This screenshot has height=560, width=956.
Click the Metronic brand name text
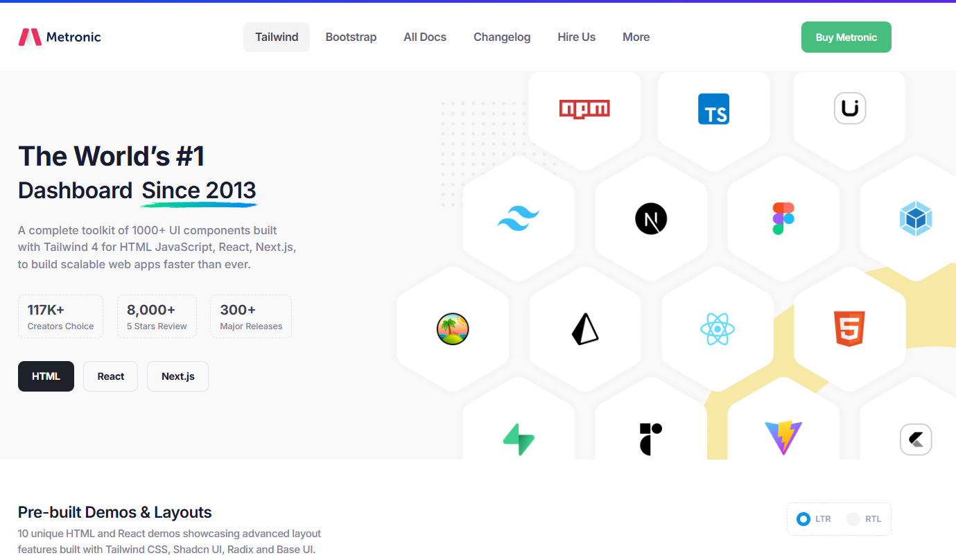[x=73, y=37]
